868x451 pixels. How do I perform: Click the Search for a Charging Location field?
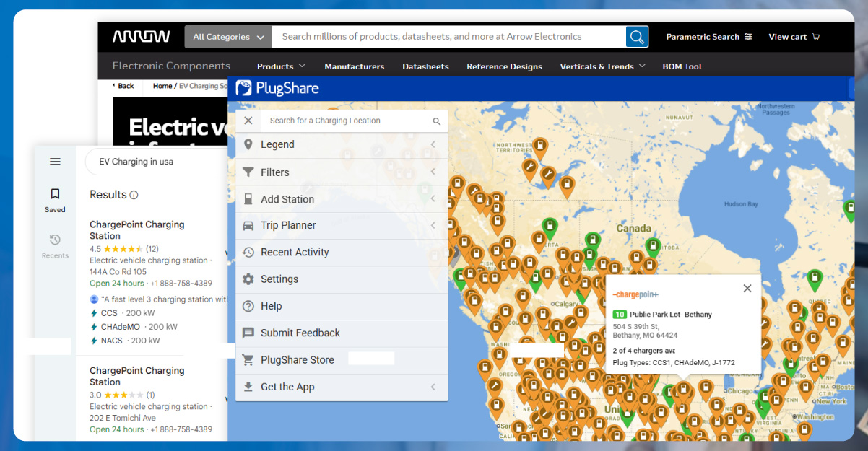click(x=347, y=121)
